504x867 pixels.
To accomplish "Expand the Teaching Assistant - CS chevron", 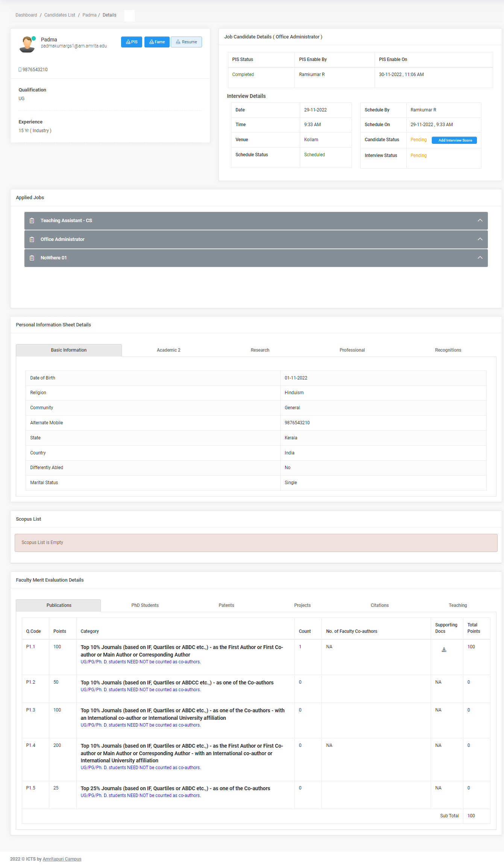I will tap(480, 221).
